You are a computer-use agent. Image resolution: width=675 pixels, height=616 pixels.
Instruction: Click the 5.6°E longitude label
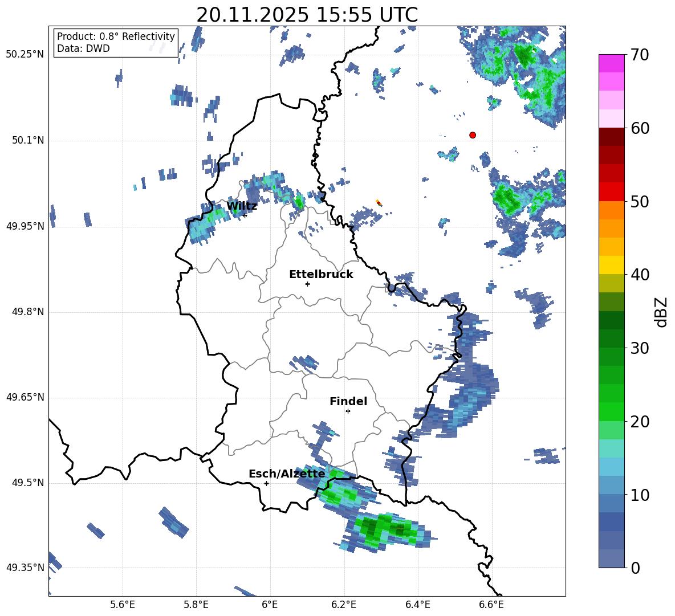tap(123, 605)
